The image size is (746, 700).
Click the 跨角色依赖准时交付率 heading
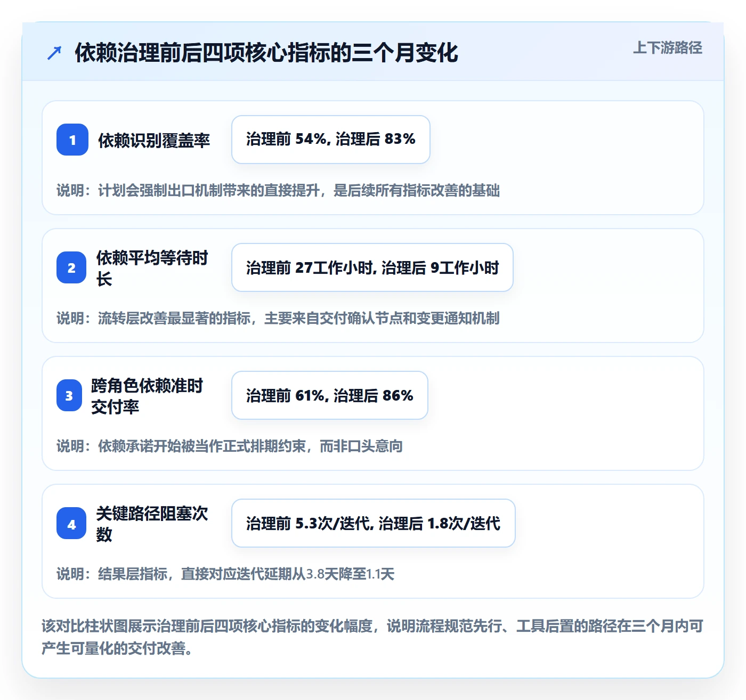tap(148, 396)
